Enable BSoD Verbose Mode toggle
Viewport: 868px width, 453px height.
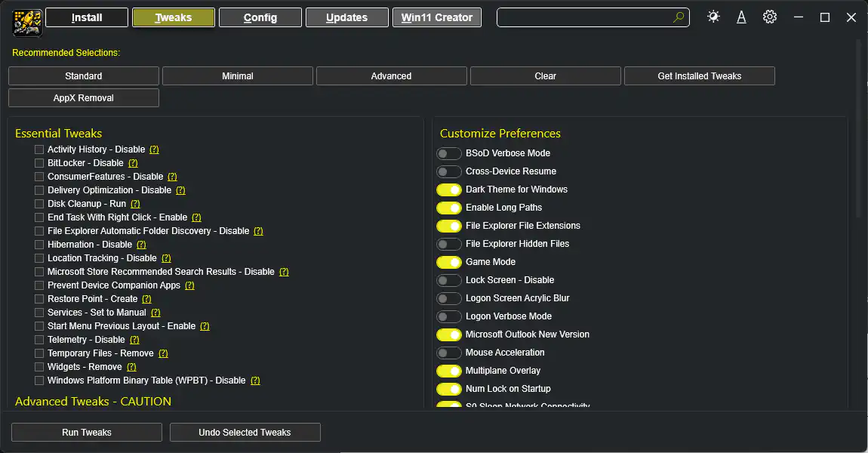pyautogui.click(x=449, y=153)
